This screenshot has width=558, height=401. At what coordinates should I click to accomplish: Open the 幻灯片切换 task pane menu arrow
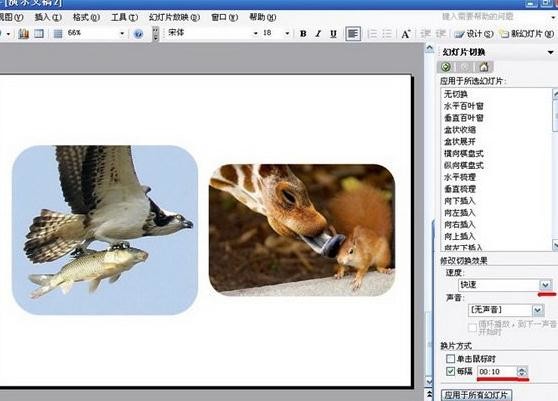551,52
